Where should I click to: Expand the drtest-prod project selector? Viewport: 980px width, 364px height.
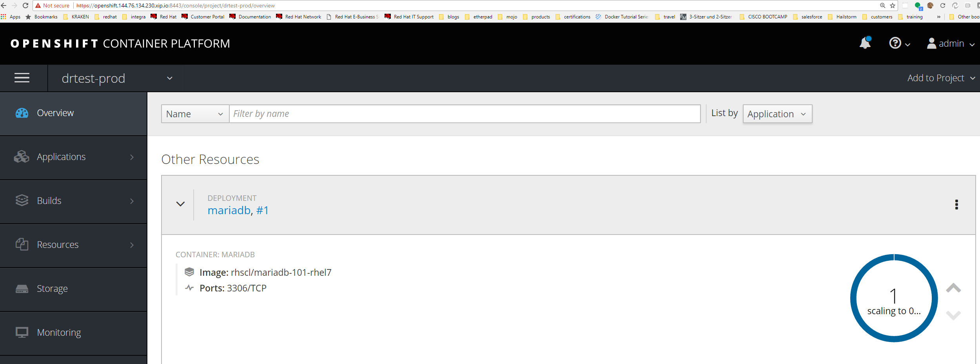(117, 78)
